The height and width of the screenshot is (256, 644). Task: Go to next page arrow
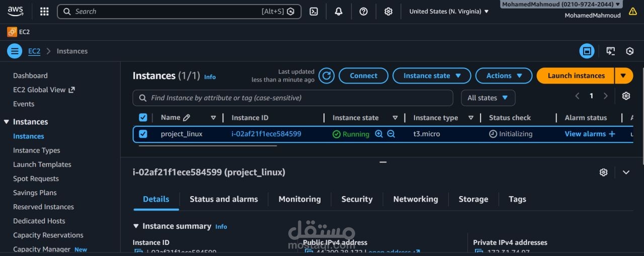pyautogui.click(x=606, y=96)
